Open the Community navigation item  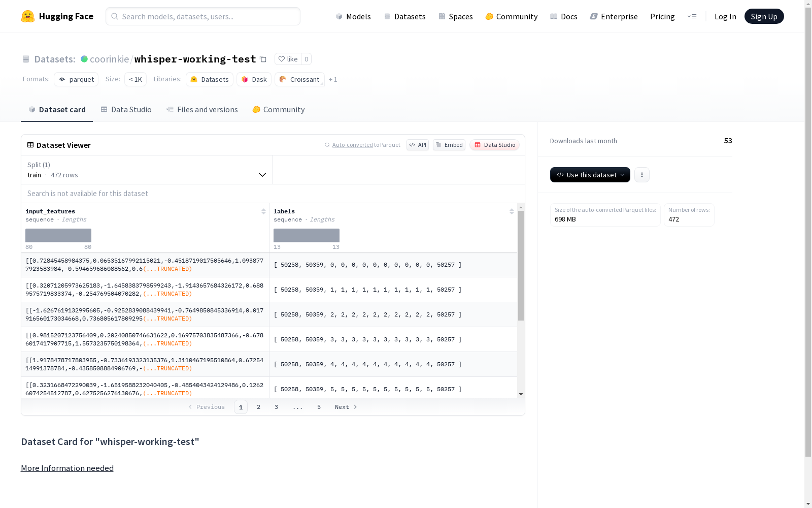(511, 16)
